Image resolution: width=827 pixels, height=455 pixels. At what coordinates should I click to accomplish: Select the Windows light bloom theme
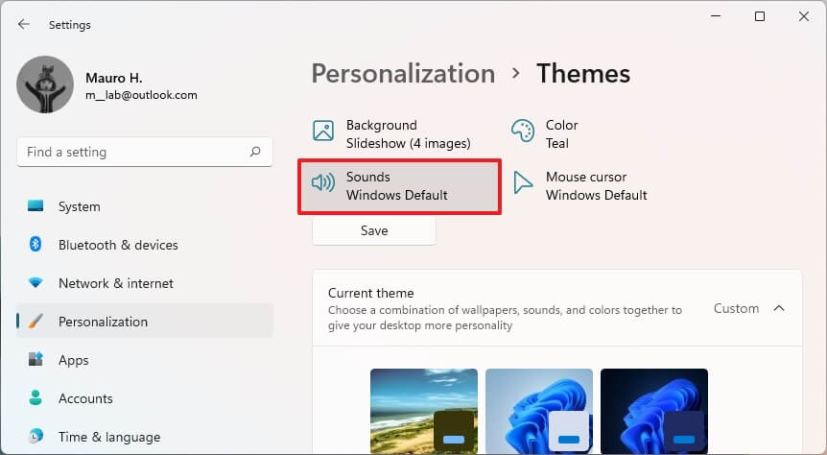pyautogui.click(x=539, y=411)
